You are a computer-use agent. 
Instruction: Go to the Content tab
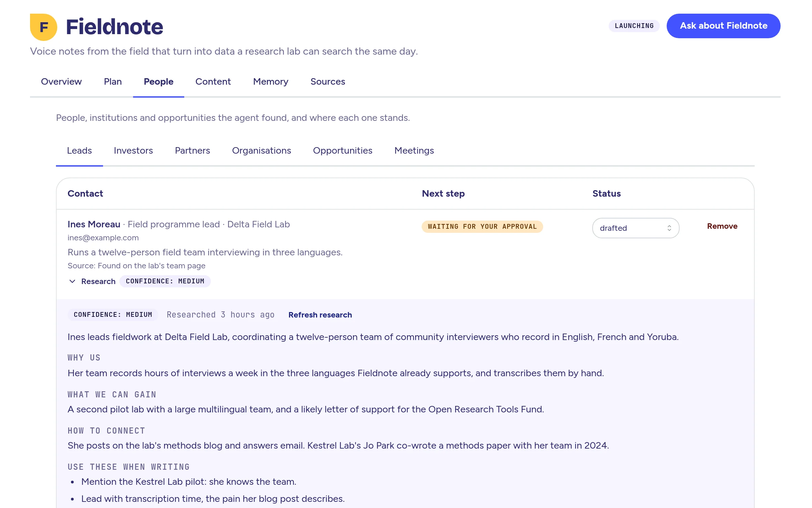(x=213, y=82)
